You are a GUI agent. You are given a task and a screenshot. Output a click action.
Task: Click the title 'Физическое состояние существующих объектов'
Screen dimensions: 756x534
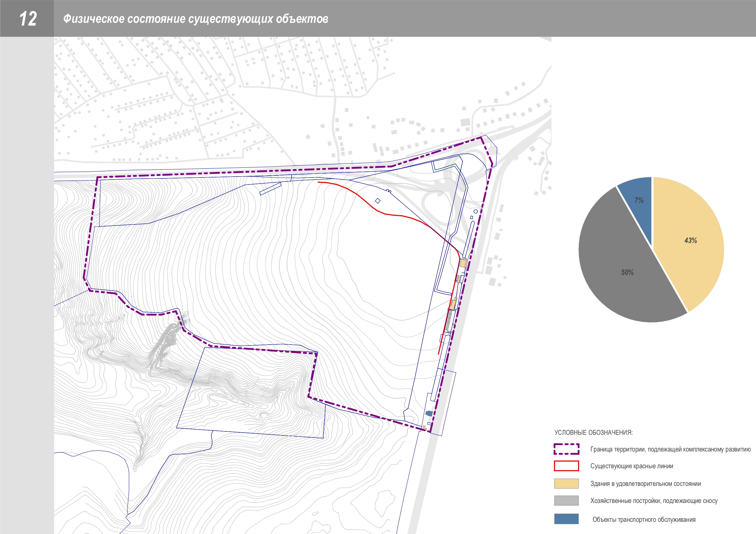pyautogui.click(x=196, y=19)
